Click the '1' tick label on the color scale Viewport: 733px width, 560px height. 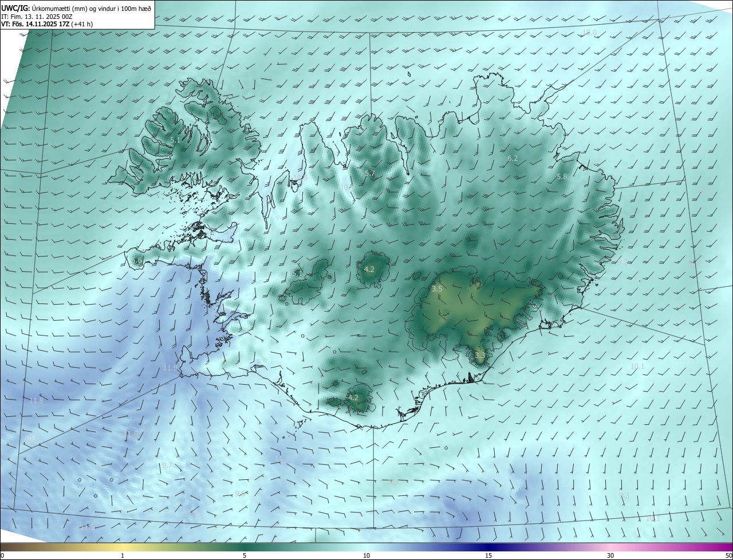tap(123, 555)
